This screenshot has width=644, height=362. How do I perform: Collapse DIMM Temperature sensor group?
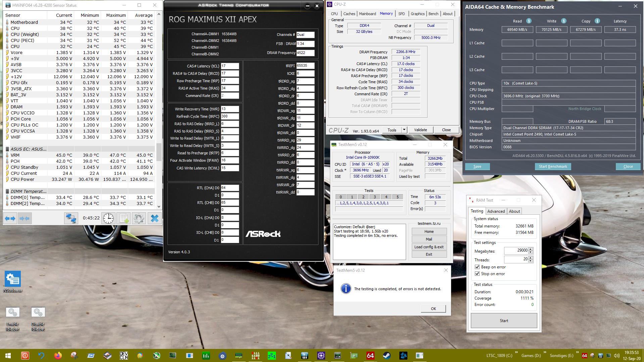click(x=7, y=191)
